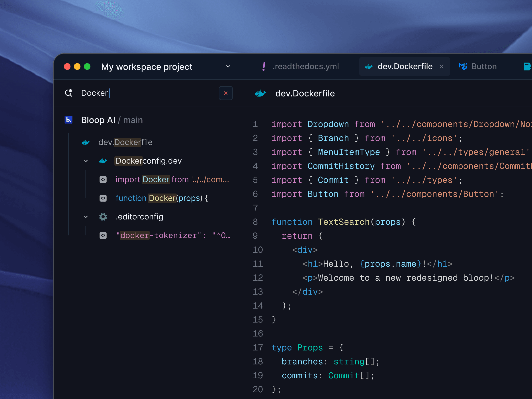Click the code snippet icon for import Docker line
The height and width of the screenshot is (399, 532).
tap(103, 180)
